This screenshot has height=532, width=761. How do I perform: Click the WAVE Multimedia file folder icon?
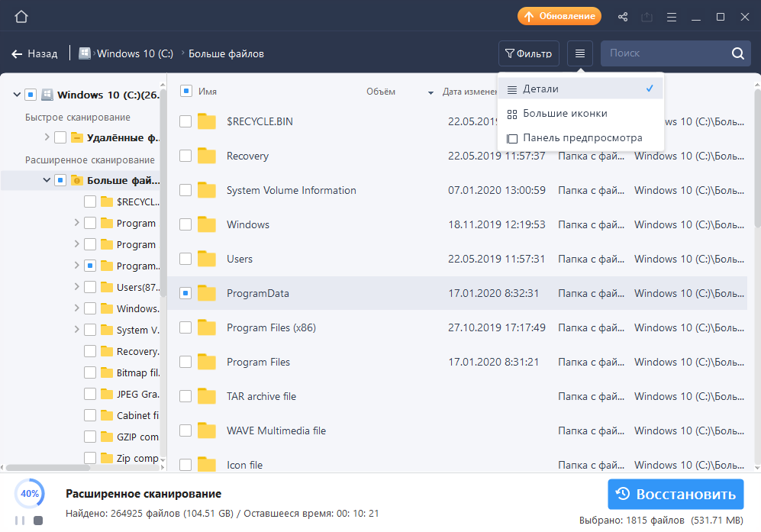[x=207, y=430]
